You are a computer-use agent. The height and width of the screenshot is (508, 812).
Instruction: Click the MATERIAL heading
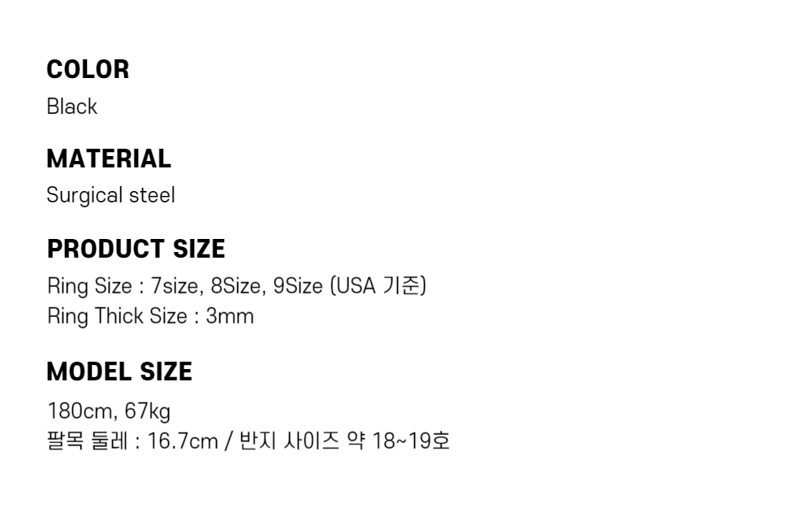coord(109,158)
